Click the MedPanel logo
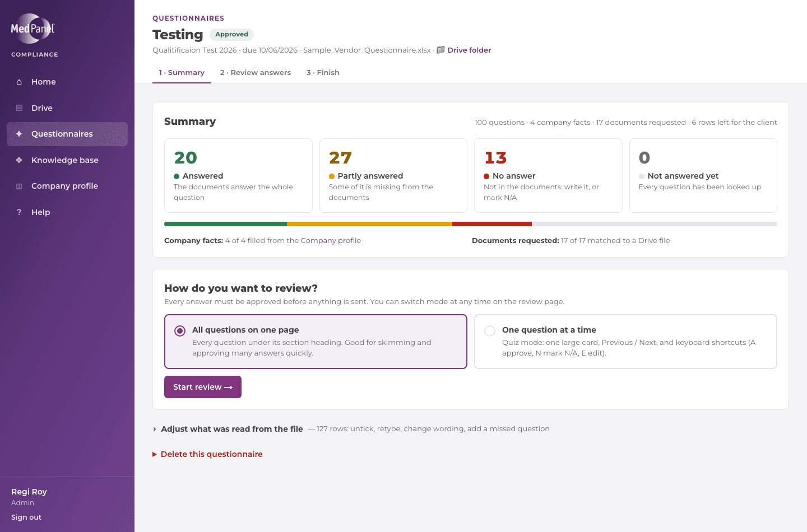 coord(33,29)
